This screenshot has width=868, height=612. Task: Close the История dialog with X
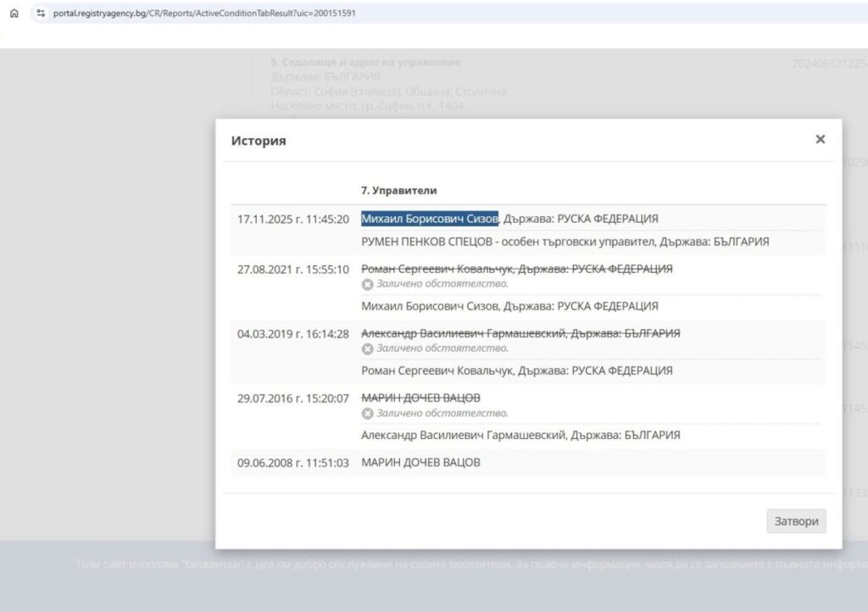click(x=820, y=139)
